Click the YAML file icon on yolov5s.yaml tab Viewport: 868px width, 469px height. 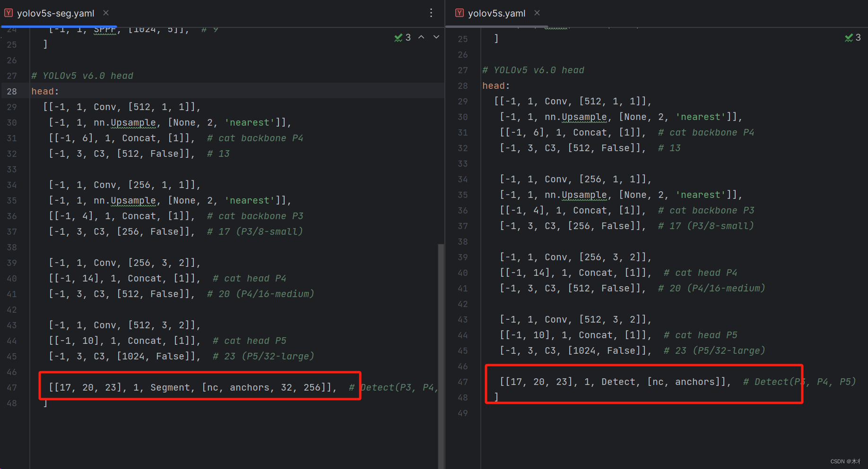(459, 13)
